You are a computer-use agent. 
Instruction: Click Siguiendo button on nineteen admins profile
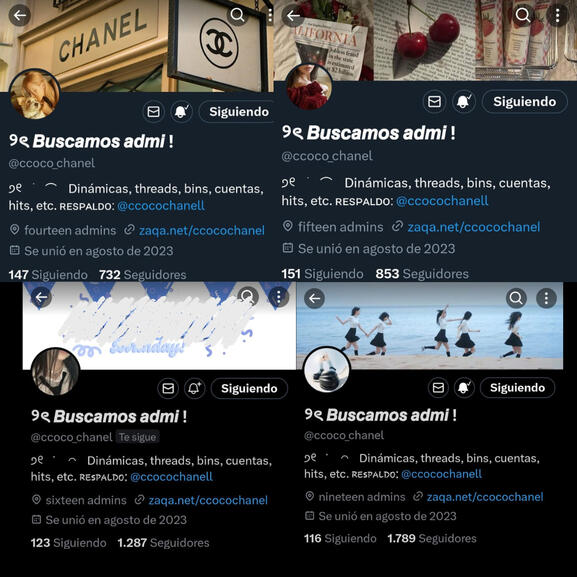[517, 387]
